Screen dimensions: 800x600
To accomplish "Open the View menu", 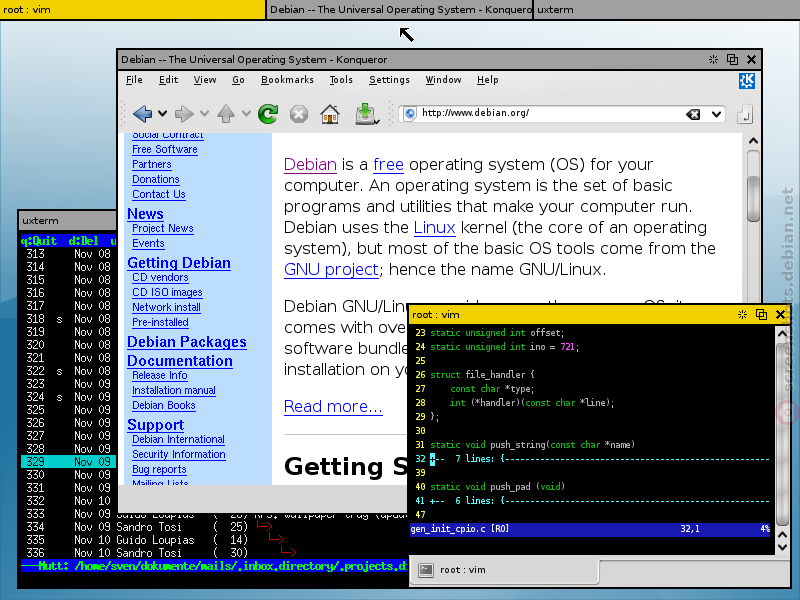I will click(205, 80).
